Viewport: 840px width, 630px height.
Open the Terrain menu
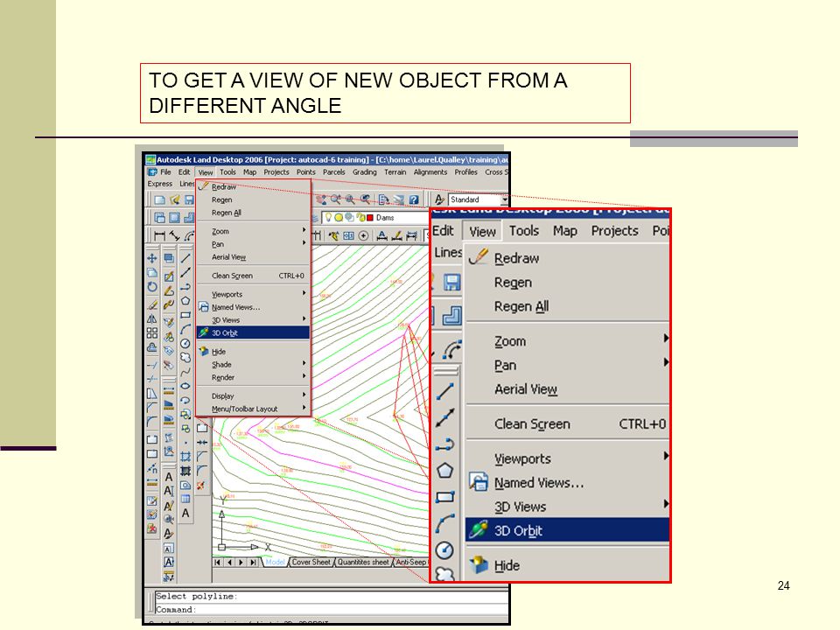(x=395, y=172)
